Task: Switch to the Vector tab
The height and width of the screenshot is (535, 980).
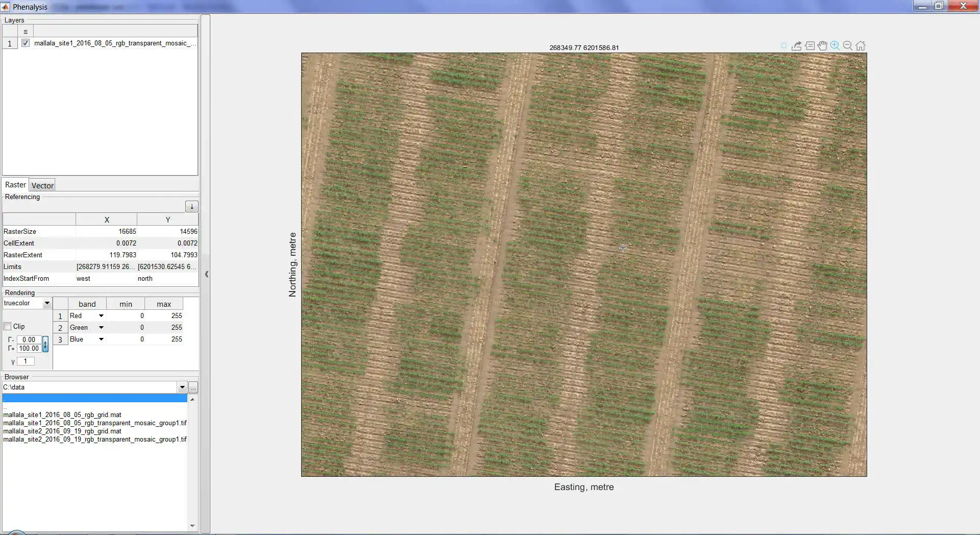Action: coord(42,186)
